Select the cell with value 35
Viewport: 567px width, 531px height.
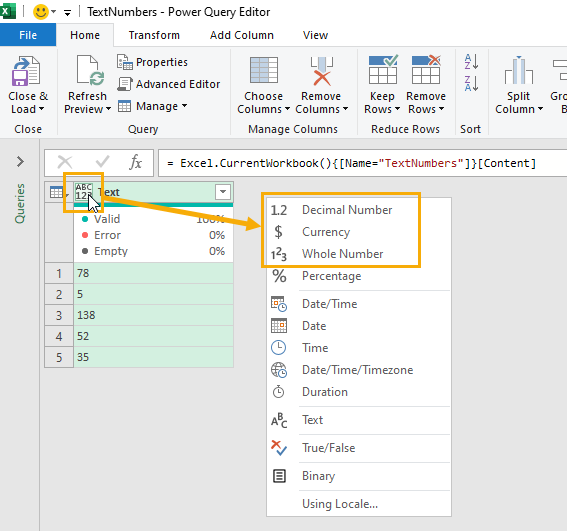point(153,357)
